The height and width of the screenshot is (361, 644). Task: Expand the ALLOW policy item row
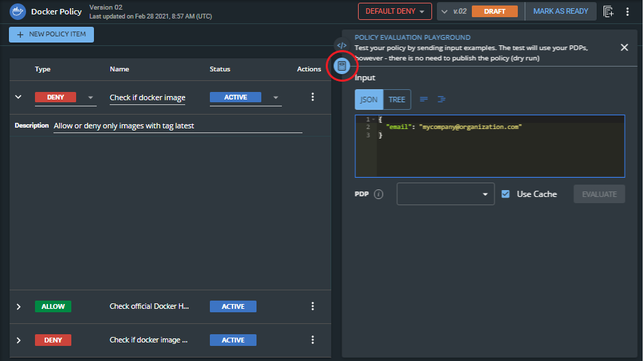click(x=19, y=306)
